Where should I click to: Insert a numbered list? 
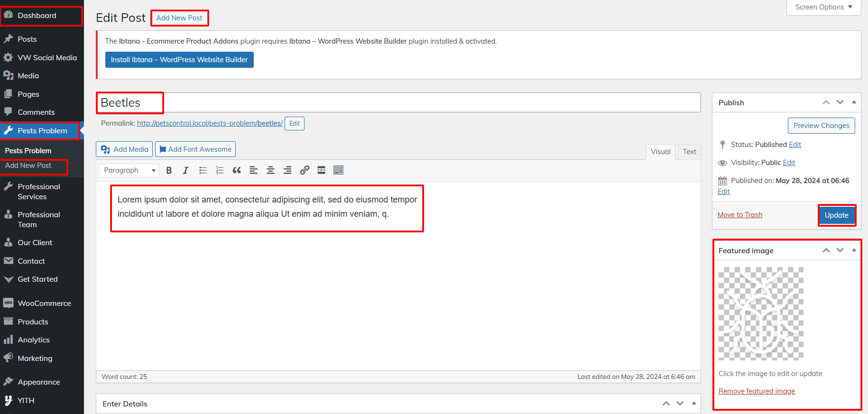[220, 170]
